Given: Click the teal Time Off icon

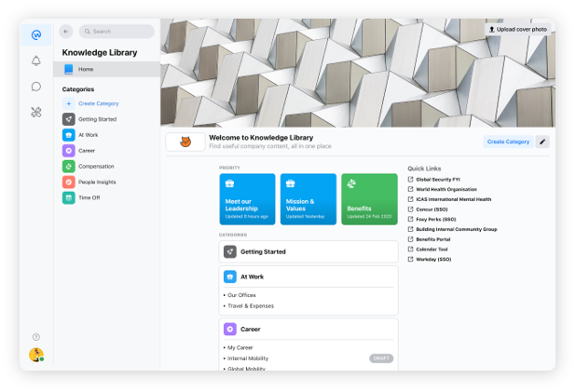Looking at the screenshot, I should (x=69, y=197).
